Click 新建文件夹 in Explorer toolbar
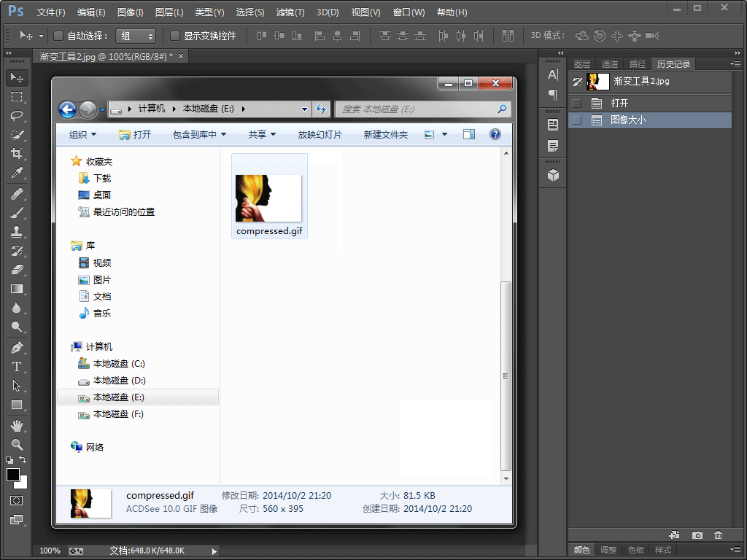This screenshot has width=747, height=560. [x=385, y=135]
